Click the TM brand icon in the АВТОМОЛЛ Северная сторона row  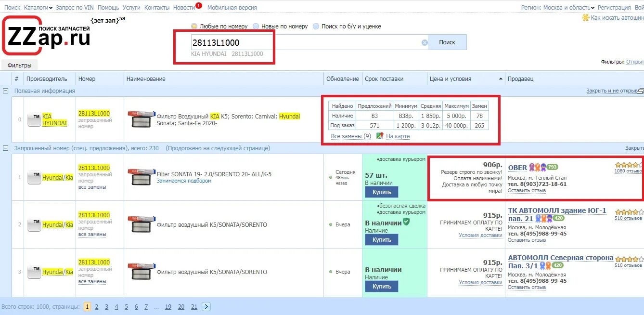[x=34, y=272]
